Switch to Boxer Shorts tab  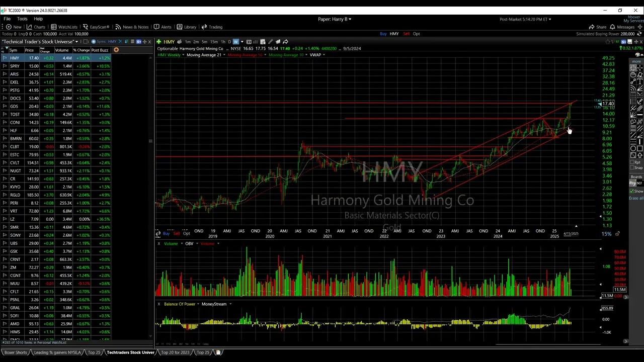15,352
